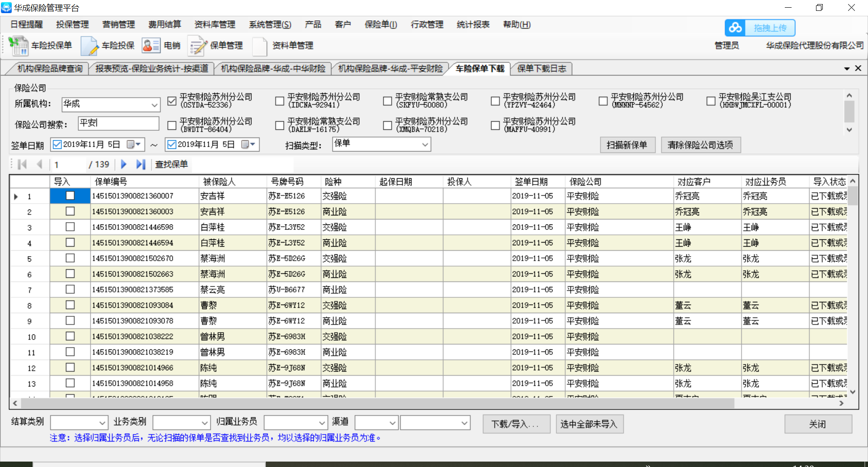
Task: Expand the 归属业务员 combo box
Action: click(322, 423)
